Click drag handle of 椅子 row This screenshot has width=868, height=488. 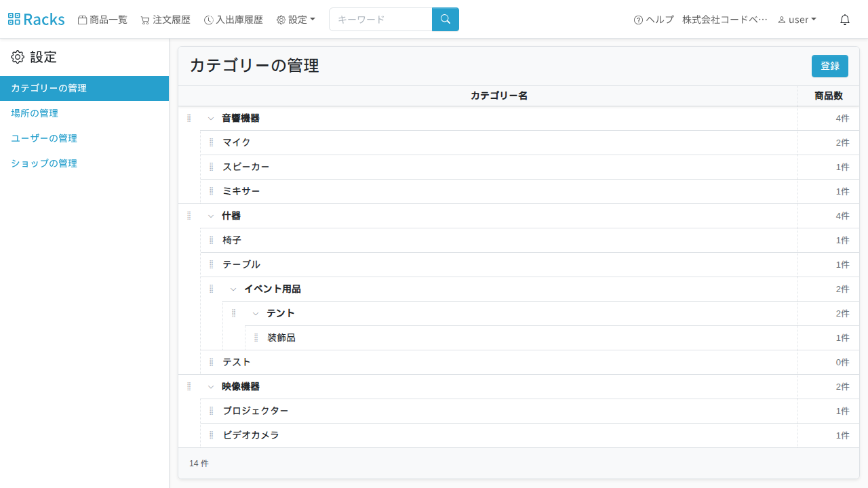pos(212,240)
